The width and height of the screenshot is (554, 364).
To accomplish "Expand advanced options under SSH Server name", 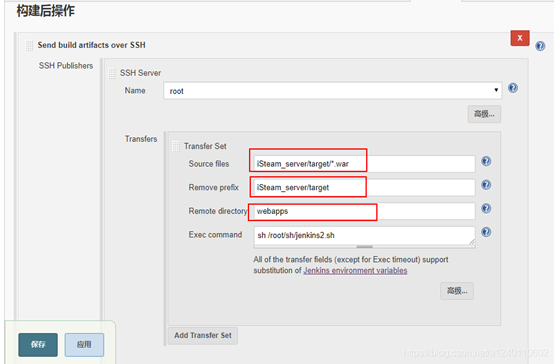I will [x=484, y=114].
